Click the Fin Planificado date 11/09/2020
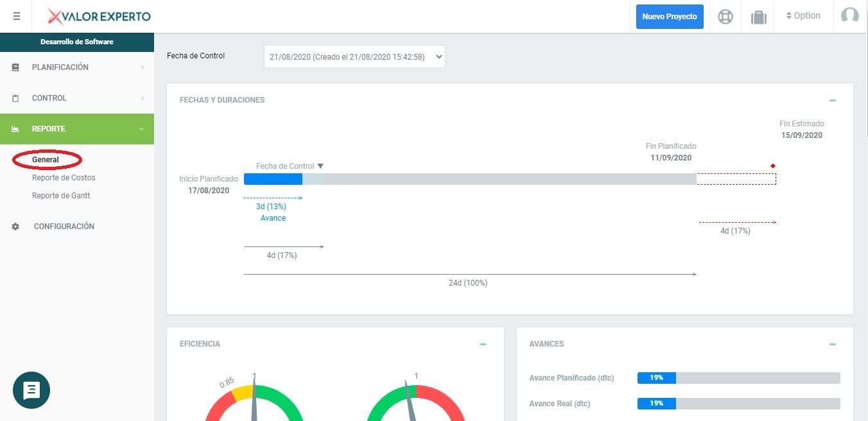868x421 pixels. [671, 158]
